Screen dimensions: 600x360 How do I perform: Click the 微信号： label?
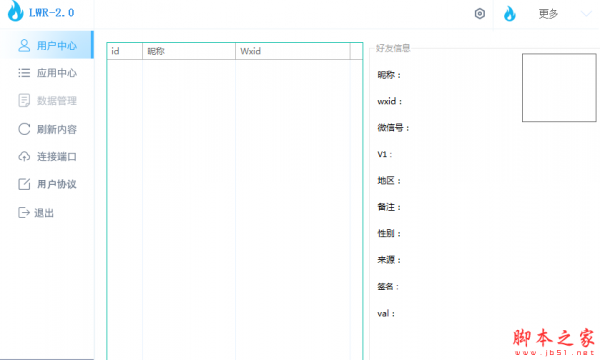[393, 128]
